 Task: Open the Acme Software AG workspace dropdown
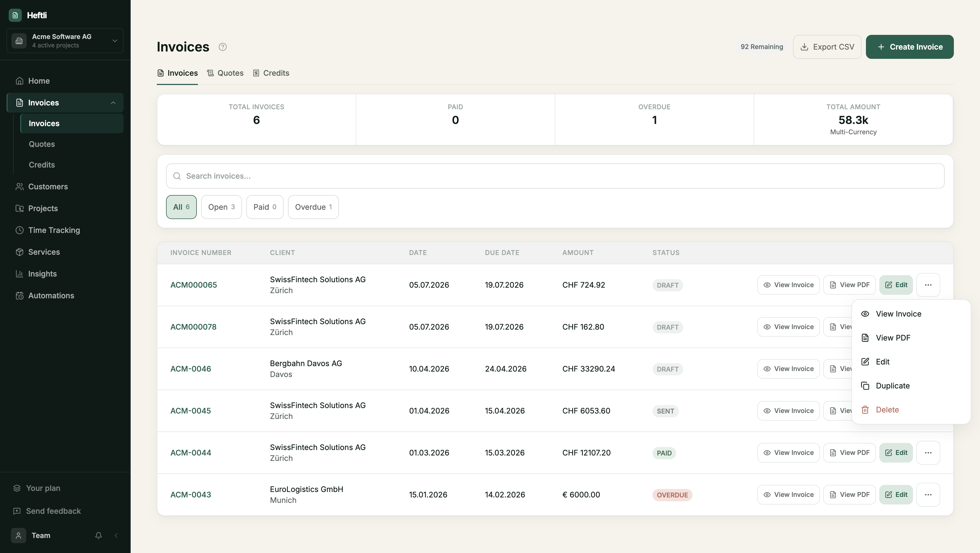pos(65,41)
